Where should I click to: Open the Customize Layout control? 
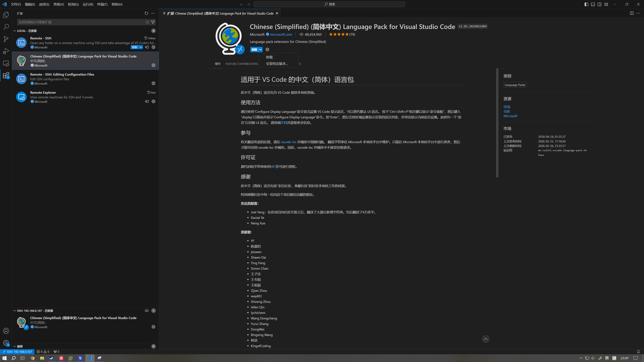coord(606,4)
